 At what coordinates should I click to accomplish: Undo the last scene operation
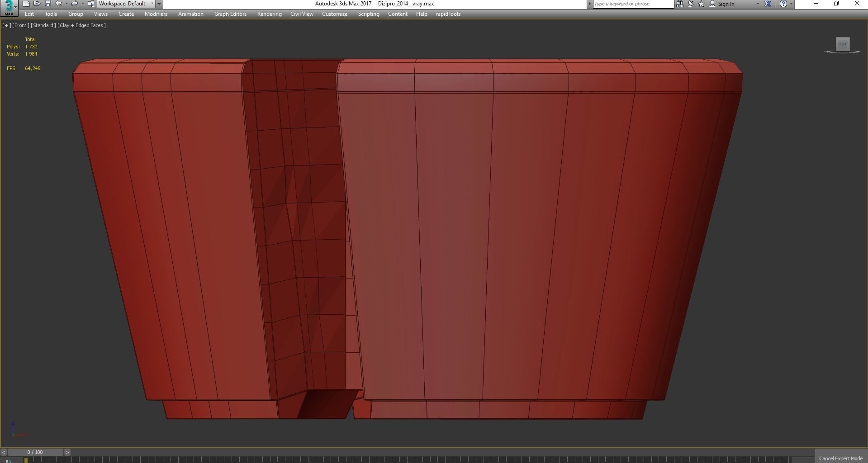pyautogui.click(x=58, y=4)
